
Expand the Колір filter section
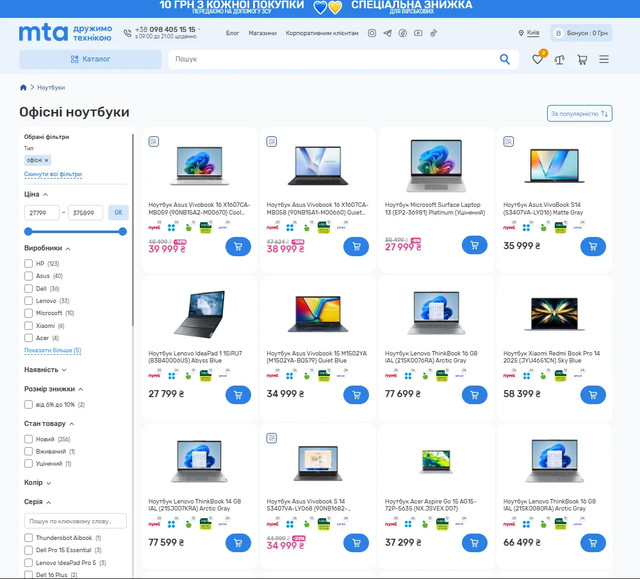tap(38, 483)
